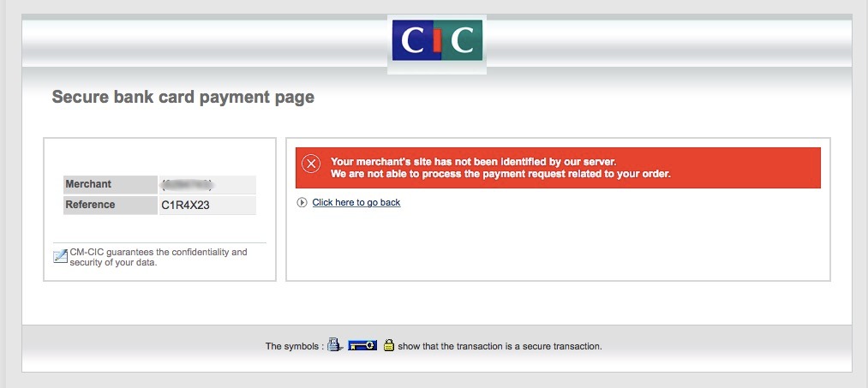Click the 'not able to process the payment' line
Image resolution: width=868 pixels, height=388 pixels.
tap(500, 174)
